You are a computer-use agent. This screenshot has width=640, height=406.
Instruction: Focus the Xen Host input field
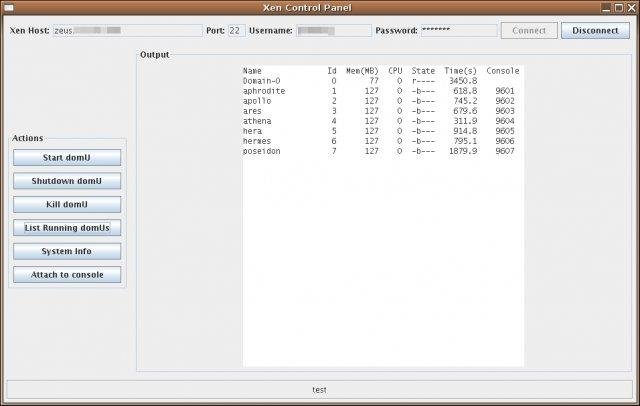point(127,31)
